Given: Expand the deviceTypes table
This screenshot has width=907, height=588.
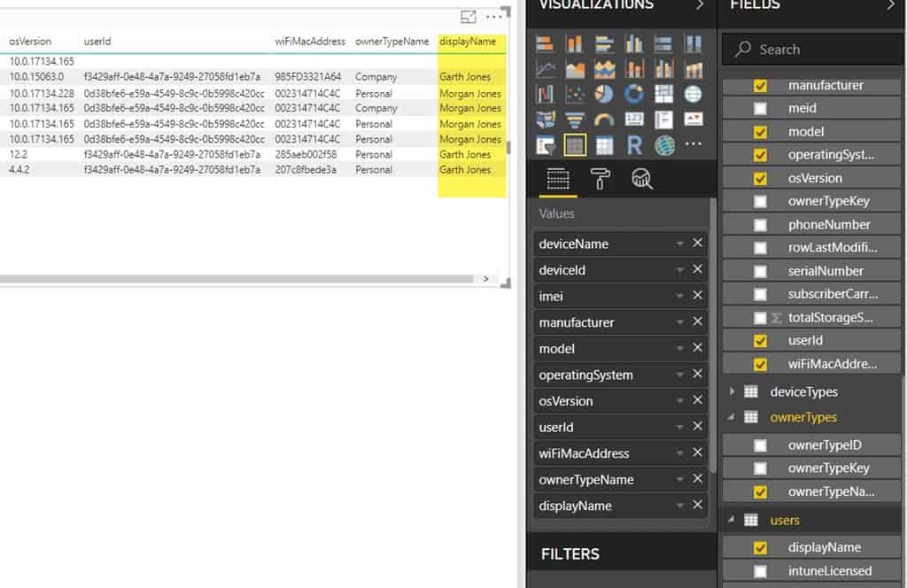Looking at the screenshot, I should (732, 391).
